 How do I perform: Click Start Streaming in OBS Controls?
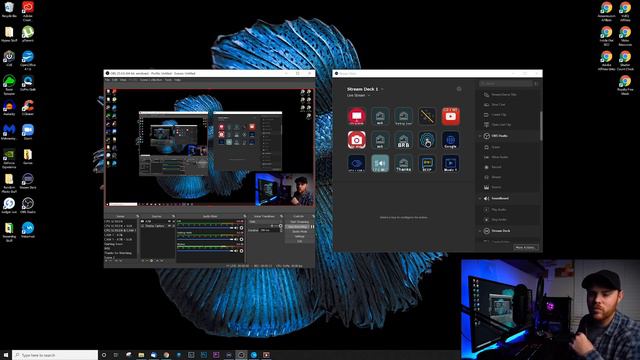tap(299, 222)
